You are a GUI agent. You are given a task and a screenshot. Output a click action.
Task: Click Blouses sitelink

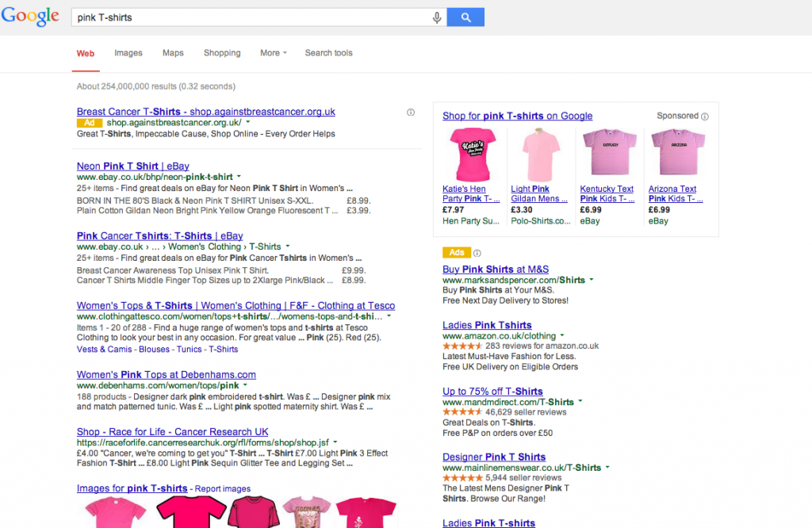pyautogui.click(x=154, y=350)
